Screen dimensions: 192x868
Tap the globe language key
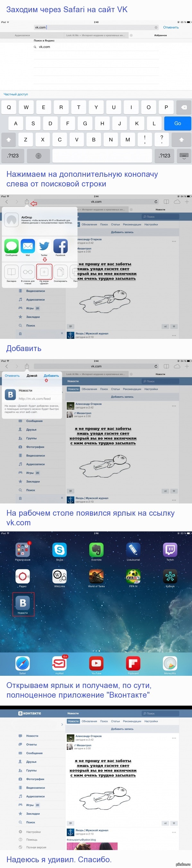pos(39,156)
